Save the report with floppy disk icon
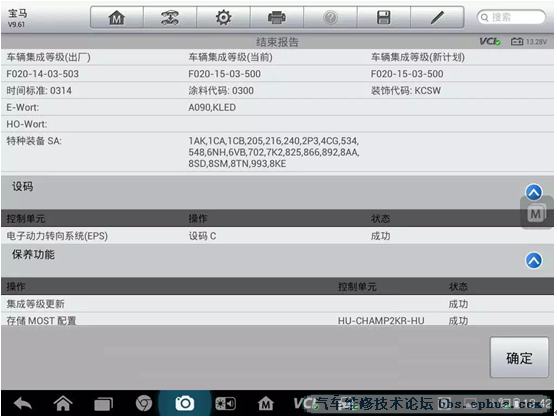The width and height of the screenshot is (557, 419). [x=384, y=17]
